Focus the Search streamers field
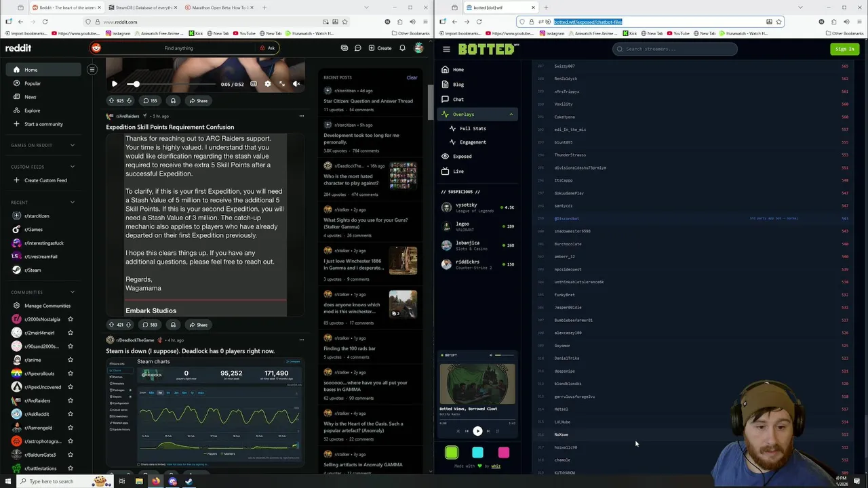The image size is (868, 488). [675, 49]
